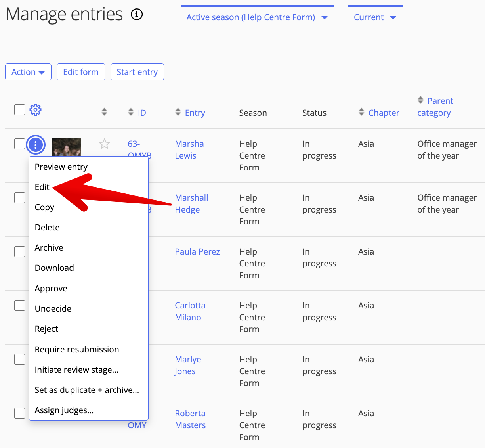Check the Marshall Hedge row checkbox

click(19, 197)
